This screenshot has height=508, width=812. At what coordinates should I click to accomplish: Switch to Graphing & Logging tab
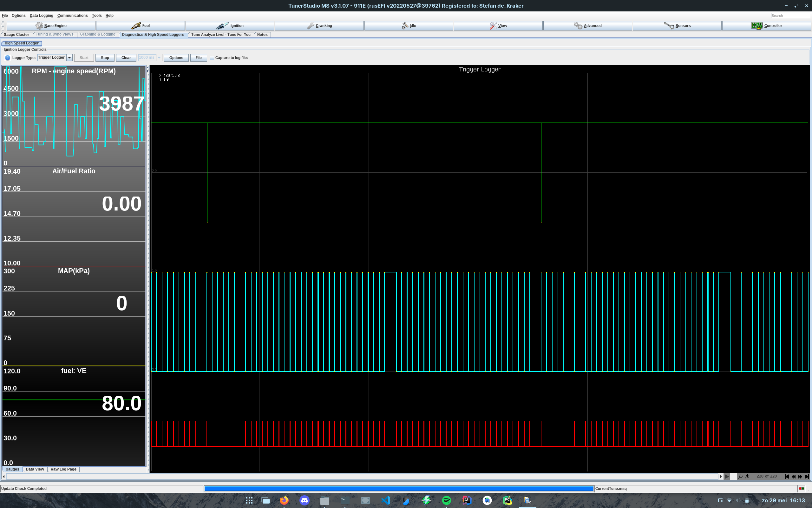pyautogui.click(x=98, y=35)
